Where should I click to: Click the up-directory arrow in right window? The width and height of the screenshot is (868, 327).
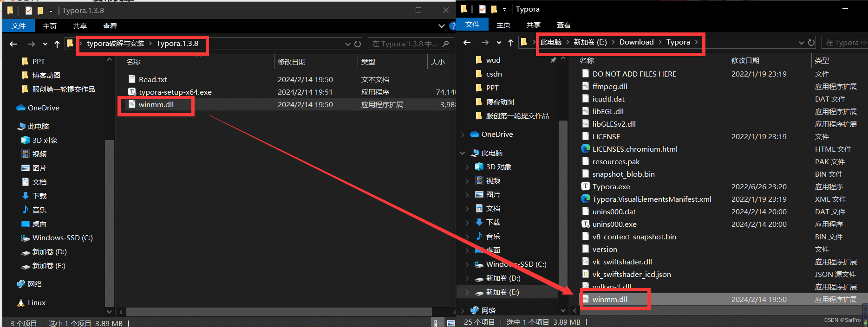pos(511,43)
